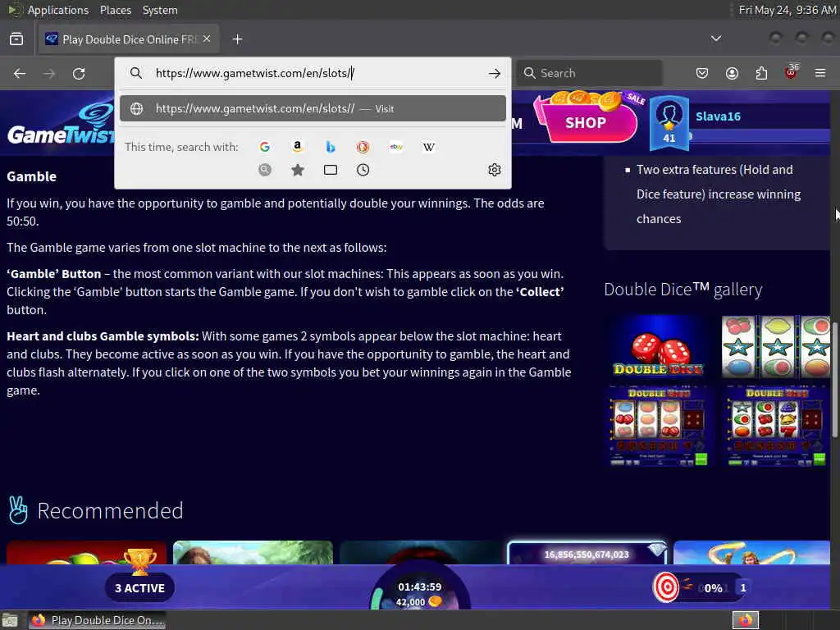
Task: Search this time with DuckDuckGo
Action: point(363,147)
